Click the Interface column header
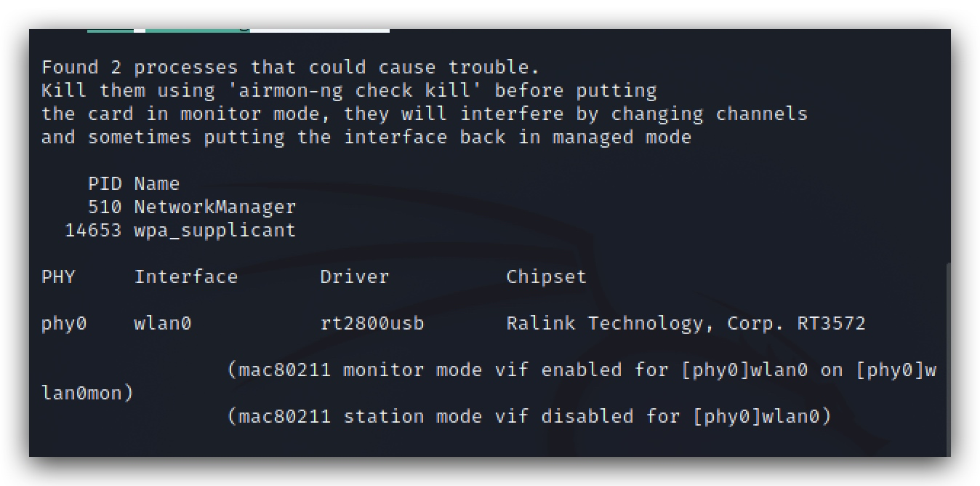 tap(186, 276)
